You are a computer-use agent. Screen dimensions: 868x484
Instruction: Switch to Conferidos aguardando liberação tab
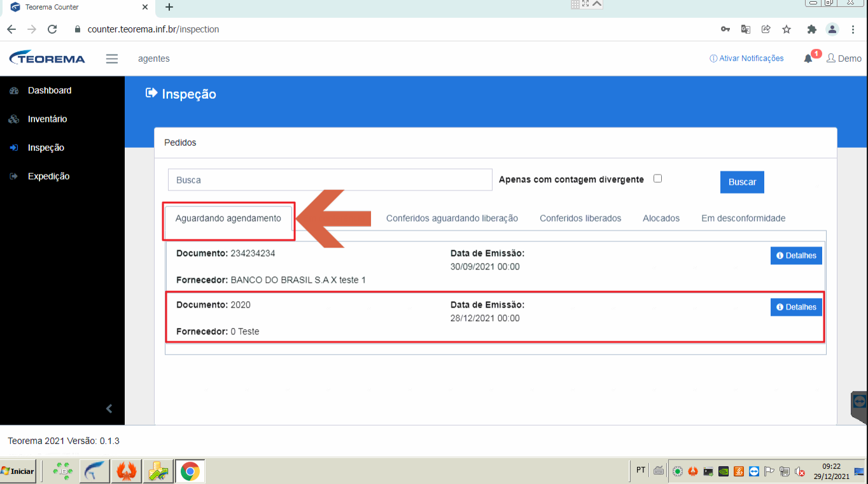click(x=452, y=218)
